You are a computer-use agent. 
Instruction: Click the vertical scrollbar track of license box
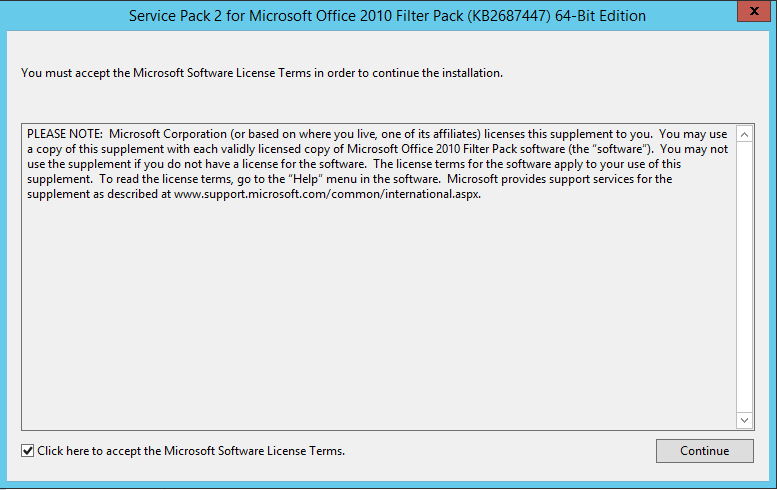(744, 277)
